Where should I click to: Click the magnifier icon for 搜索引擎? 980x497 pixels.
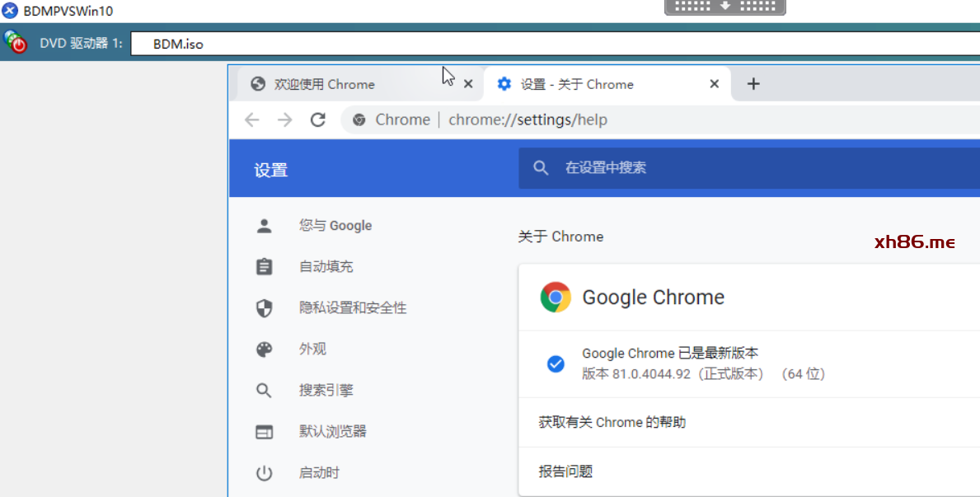pos(264,391)
